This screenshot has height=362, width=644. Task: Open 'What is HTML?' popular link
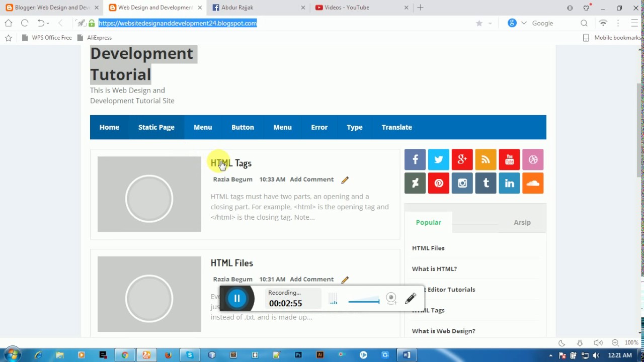(x=434, y=269)
